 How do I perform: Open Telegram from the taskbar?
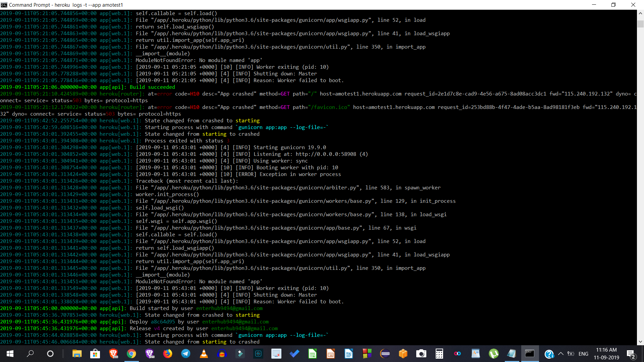coord(186,354)
